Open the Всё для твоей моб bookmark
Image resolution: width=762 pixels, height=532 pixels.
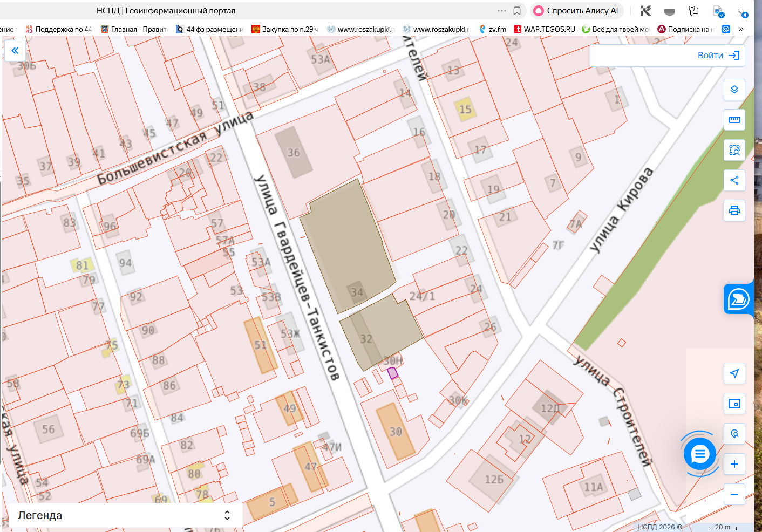point(616,29)
